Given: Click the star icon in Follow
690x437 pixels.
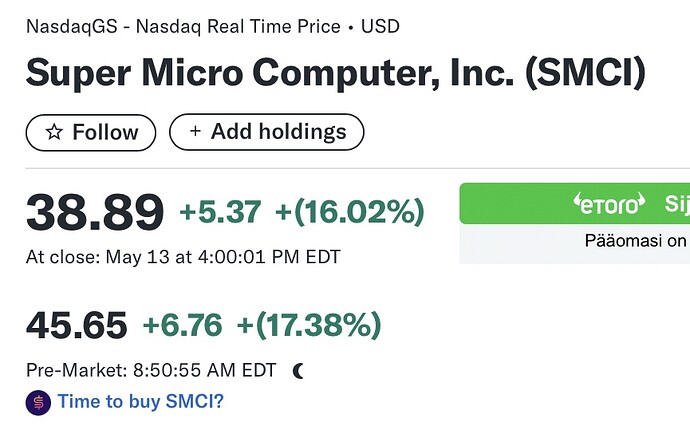Looking at the screenshot, I should coord(54,132).
